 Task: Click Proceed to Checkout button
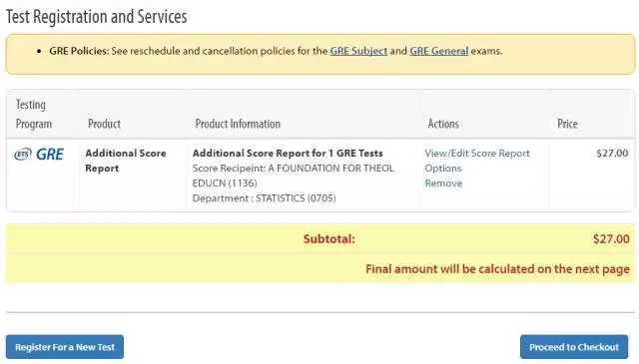coord(574,347)
